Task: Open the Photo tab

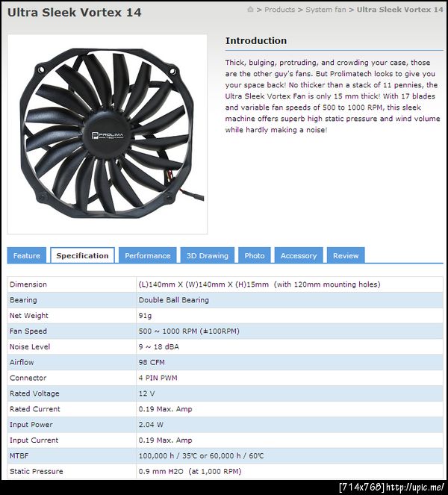Action: [255, 255]
